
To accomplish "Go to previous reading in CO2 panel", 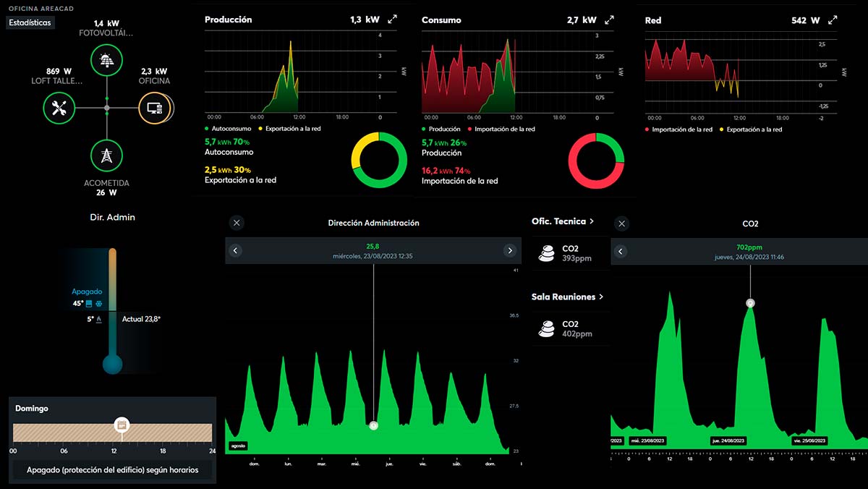I will point(620,252).
